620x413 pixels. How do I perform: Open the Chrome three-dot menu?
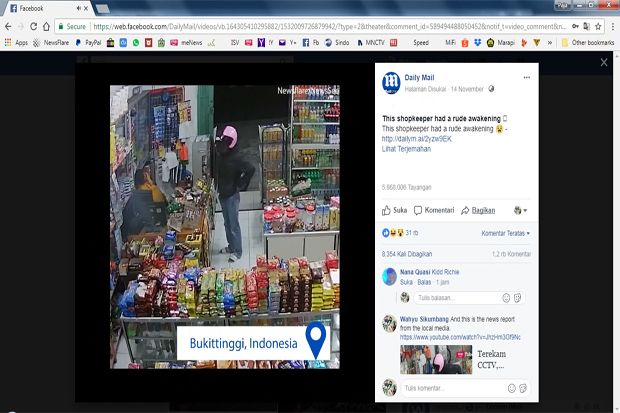click(x=613, y=27)
